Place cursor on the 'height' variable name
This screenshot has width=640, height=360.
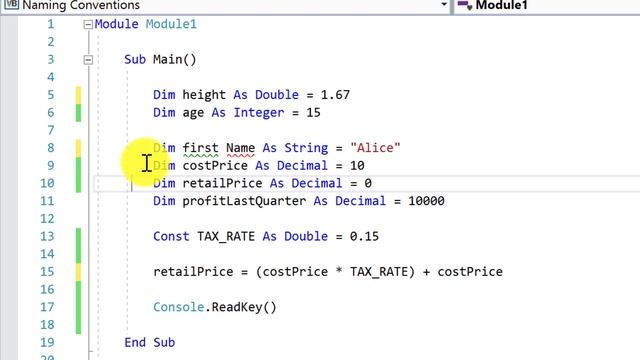click(x=204, y=95)
